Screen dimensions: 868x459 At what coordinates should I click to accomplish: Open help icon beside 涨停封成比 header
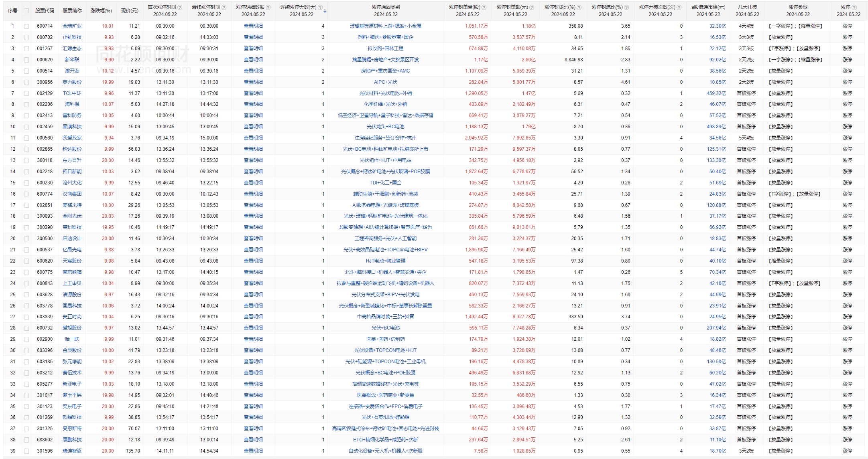[x=579, y=8]
